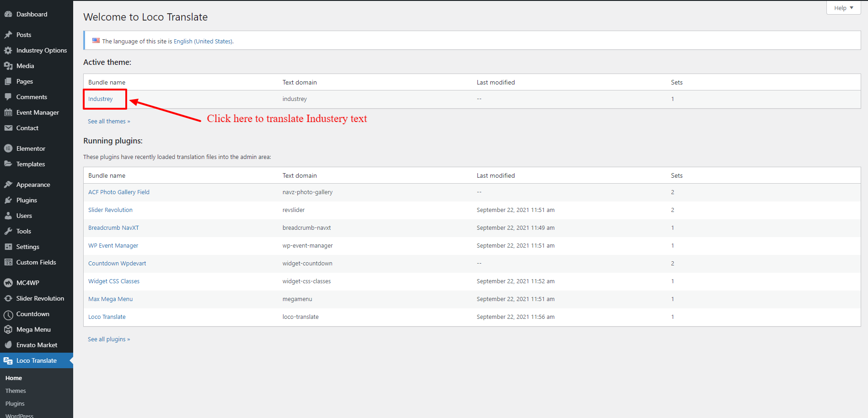Click the English (United States) language link
The image size is (868, 418).
pos(203,41)
